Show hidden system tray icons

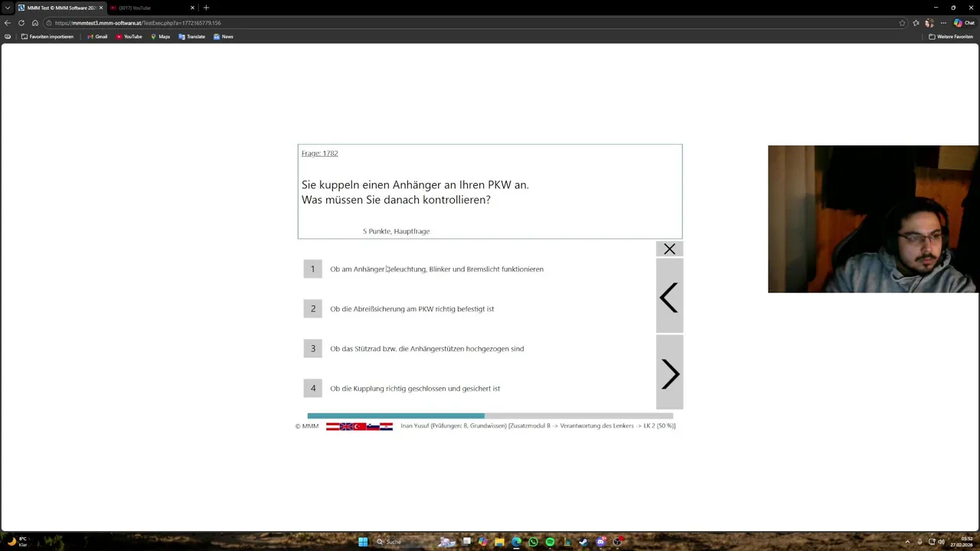coord(907,542)
